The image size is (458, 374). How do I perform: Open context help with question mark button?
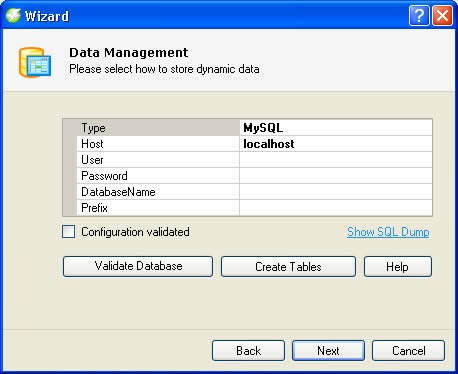(x=419, y=15)
